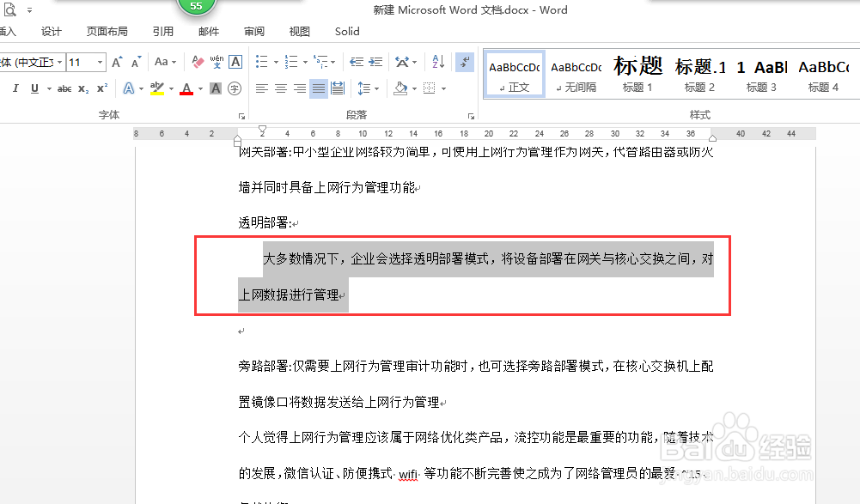Screen dimensions: 860x504
Task: Apply strikethrough formatting (abc)
Action: (x=64, y=88)
